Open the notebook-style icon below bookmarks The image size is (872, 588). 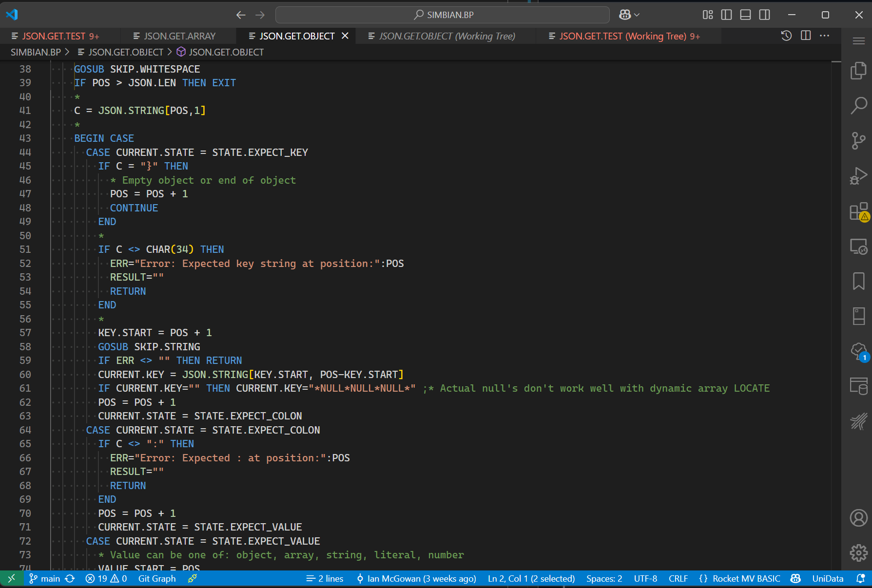(x=858, y=316)
